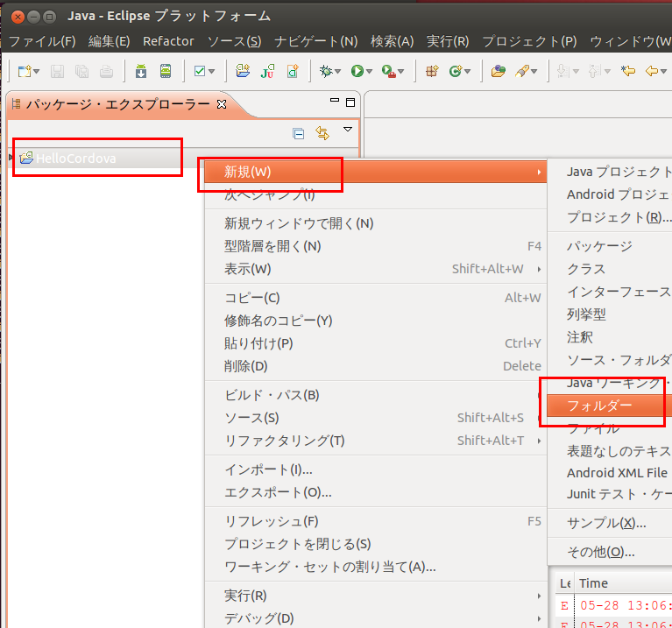Click the Time column header in LogCat

coord(624,583)
